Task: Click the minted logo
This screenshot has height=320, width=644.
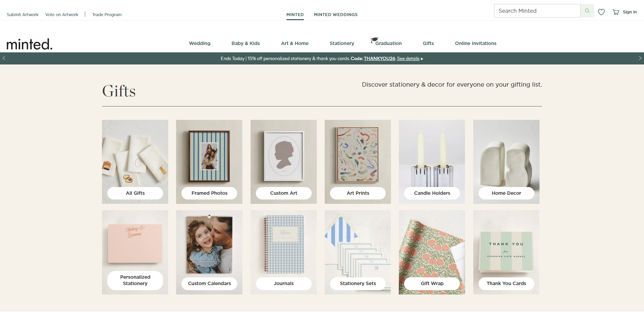Action: tap(30, 44)
